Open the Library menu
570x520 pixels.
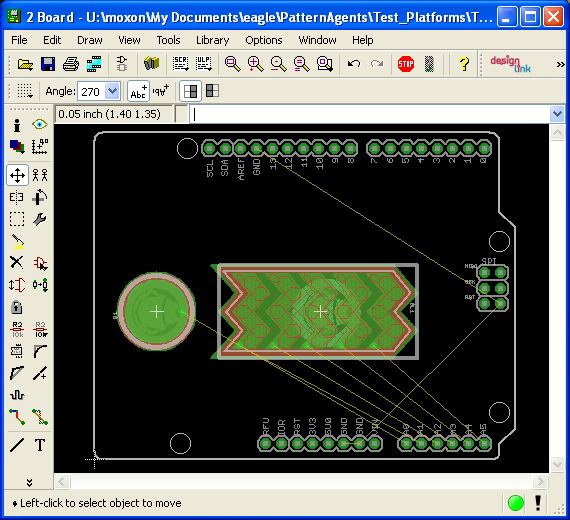point(213,40)
